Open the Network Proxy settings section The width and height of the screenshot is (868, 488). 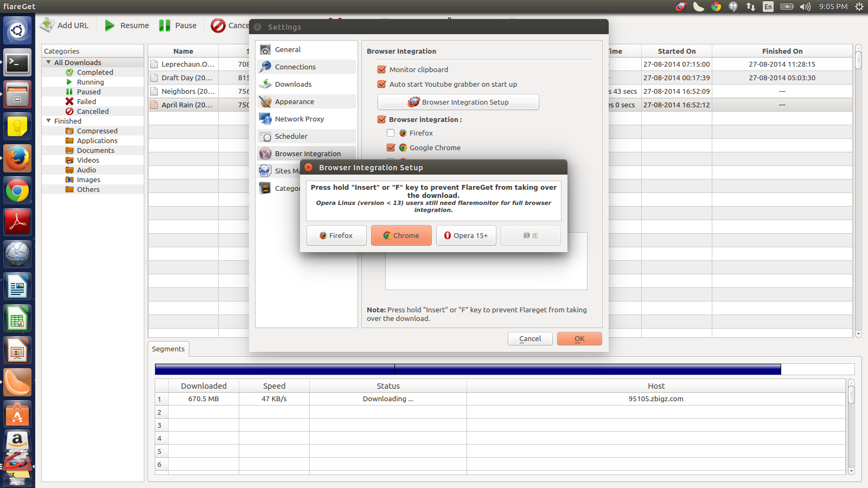tap(307, 119)
